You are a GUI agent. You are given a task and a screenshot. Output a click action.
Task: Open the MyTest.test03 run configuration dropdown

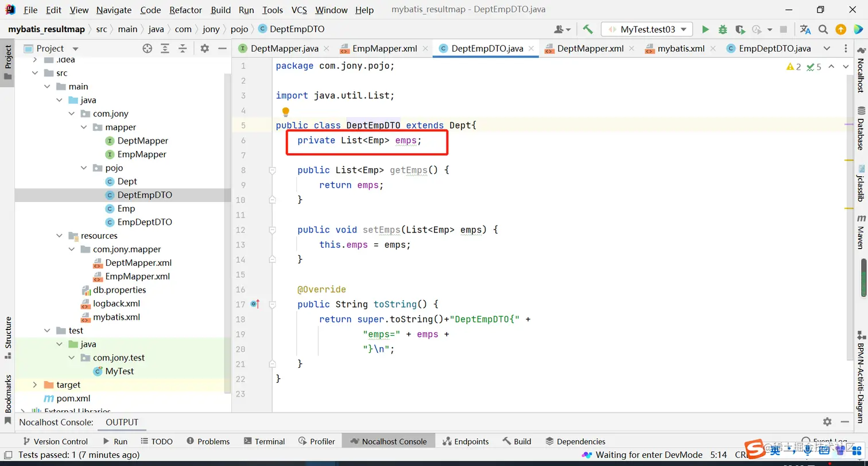click(x=647, y=29)
